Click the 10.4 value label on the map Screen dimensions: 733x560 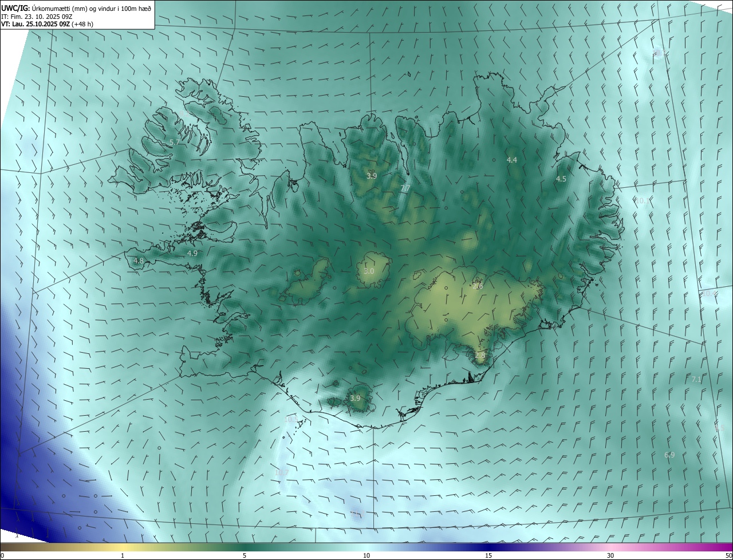click(709, 293)
